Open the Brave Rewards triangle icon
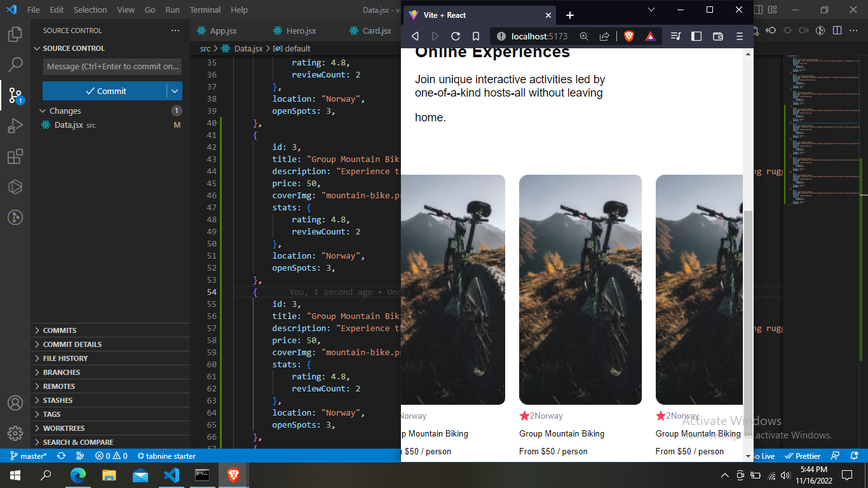 [x=650, y=36]
